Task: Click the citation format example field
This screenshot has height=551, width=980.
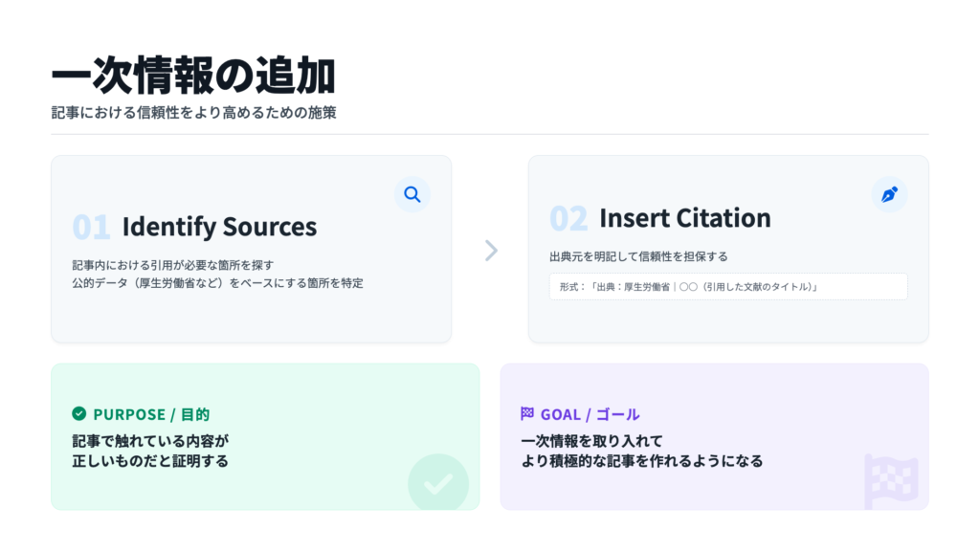Action: pyautogui.click(x=727, y=286)
